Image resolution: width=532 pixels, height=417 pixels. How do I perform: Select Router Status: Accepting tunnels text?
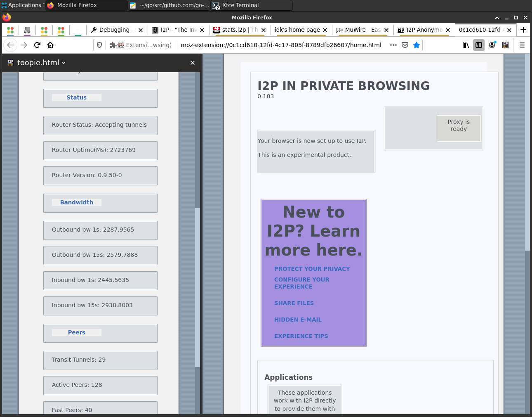99,125
